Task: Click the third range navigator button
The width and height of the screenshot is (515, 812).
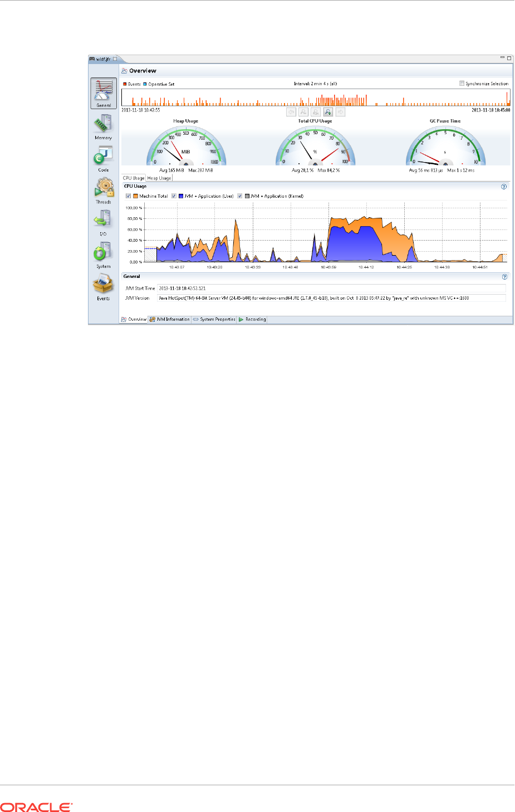Action: pyautogui.click(x=316, y=112)
